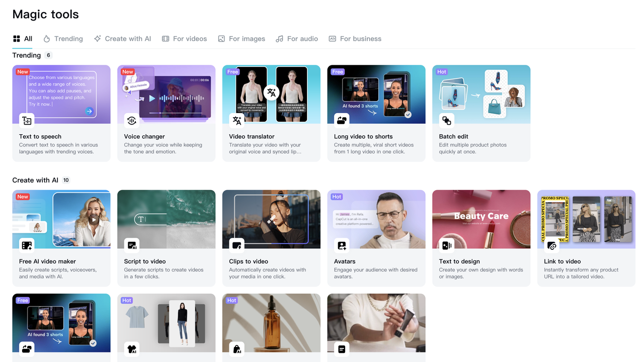The height and width of the screenshot is (362, 644).
Task: Open the t-shirt and model thumbnail
Action: coord(167,323)
